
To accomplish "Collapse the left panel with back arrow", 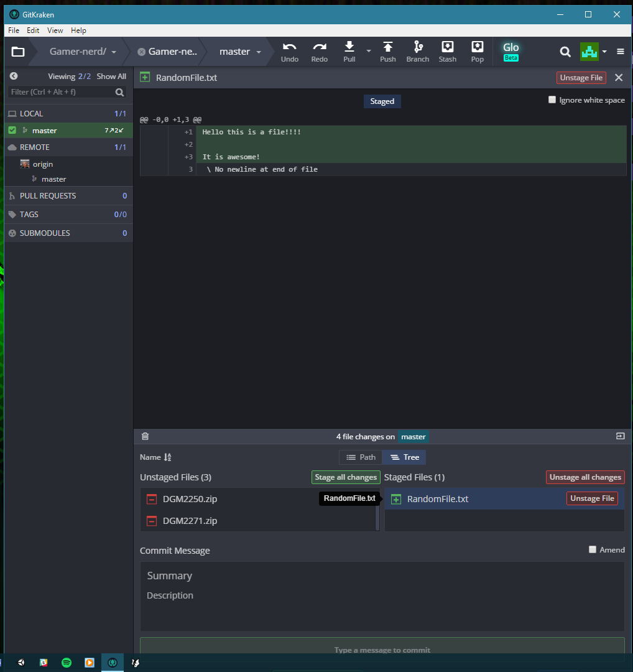I will point(14,76).
